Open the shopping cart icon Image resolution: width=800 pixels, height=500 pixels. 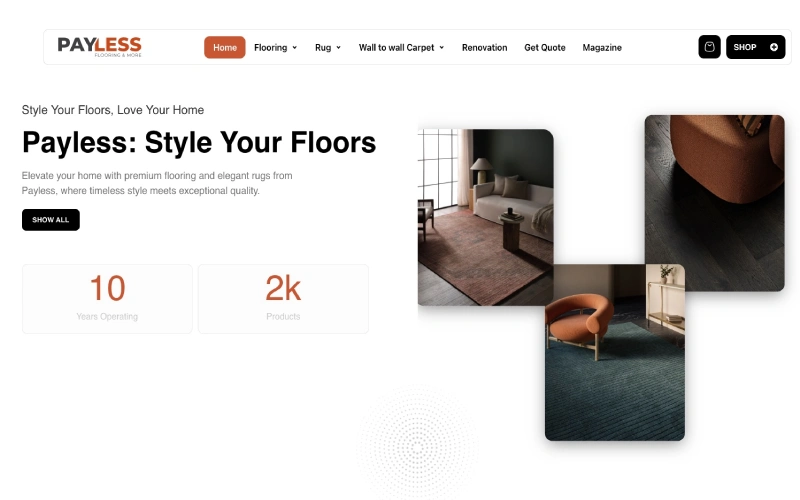tap(709, 47)
